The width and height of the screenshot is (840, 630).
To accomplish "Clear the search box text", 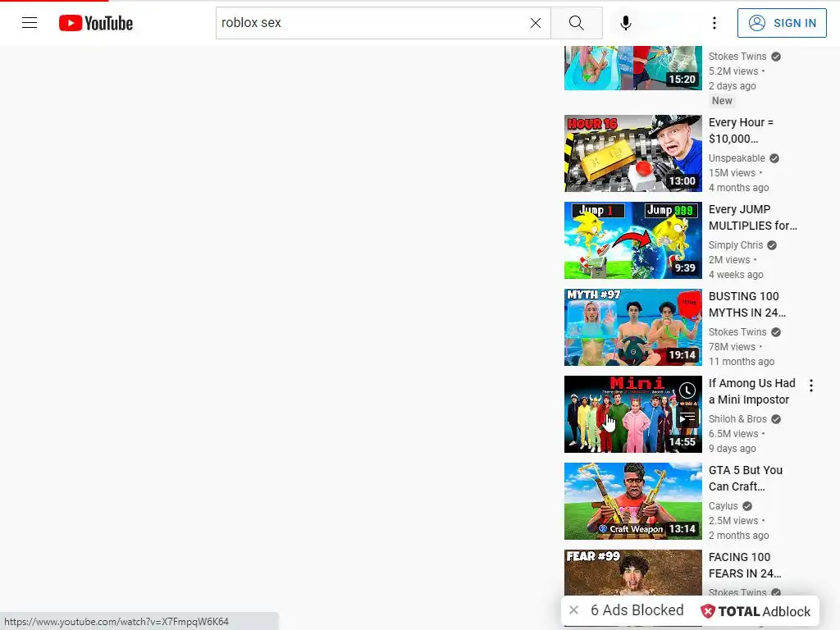I will [x=535, y=23].
